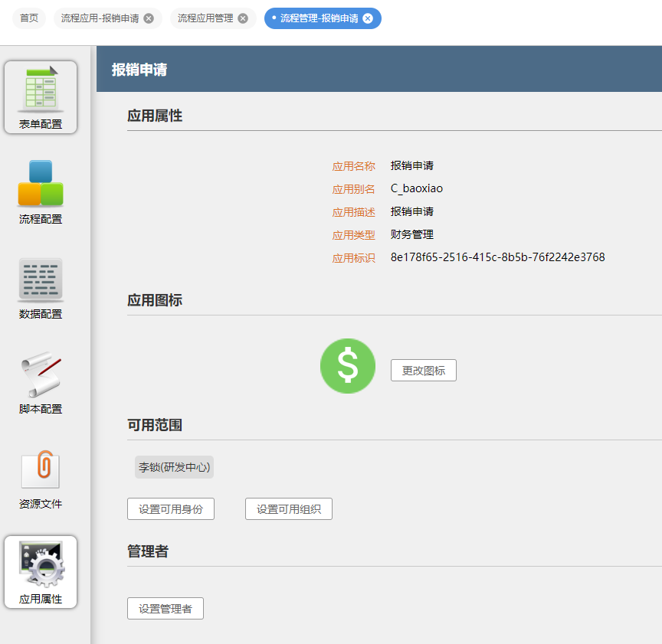Click the 更改图标 change icon button
The width and height of the screenshot is (662, 644).
[423, 370]
